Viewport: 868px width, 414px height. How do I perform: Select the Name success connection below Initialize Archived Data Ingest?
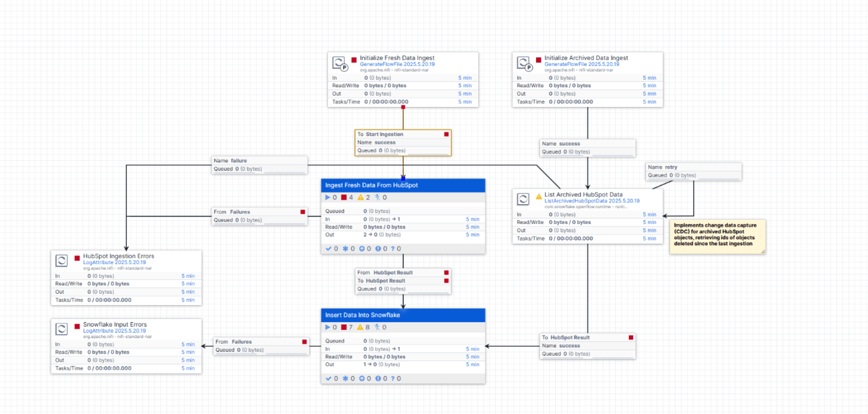(x=587, y=148)
